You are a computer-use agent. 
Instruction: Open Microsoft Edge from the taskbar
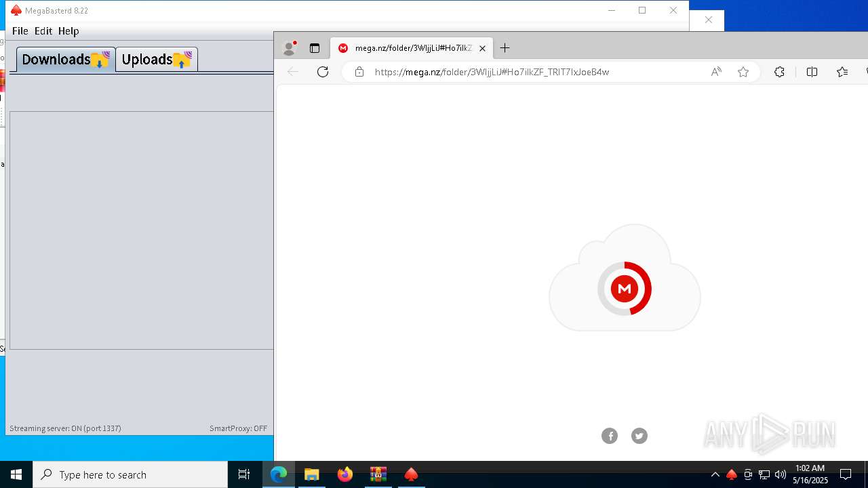point(279,474)
